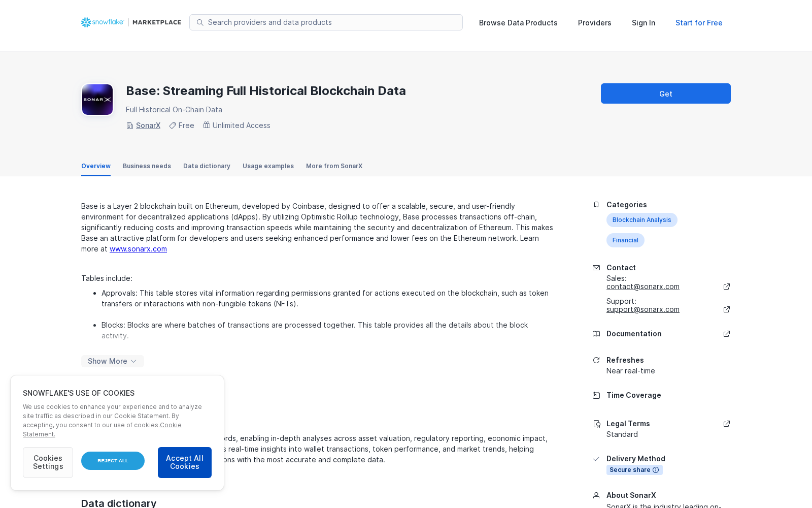The height and width of the screenshot is (508, 812).
Task: Click the Delivery Method checkmark icon
Action: tap(596, 459)
